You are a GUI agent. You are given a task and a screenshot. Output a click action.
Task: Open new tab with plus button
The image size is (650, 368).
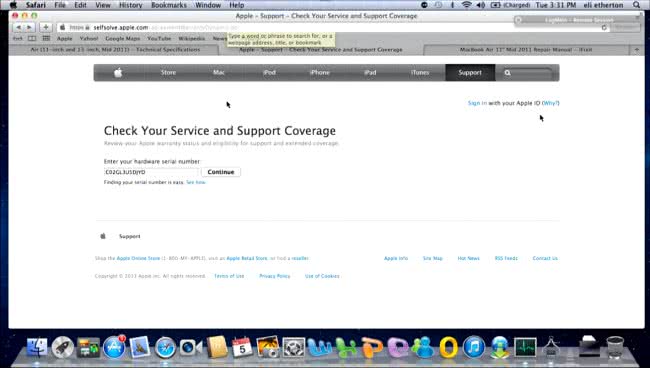637,50
